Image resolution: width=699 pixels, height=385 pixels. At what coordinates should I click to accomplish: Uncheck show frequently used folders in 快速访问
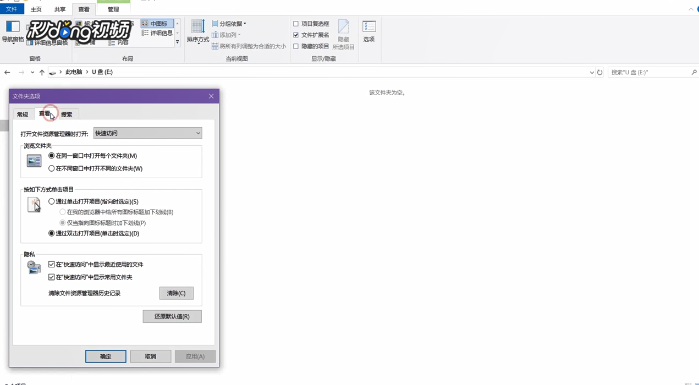tap(51, 277)
